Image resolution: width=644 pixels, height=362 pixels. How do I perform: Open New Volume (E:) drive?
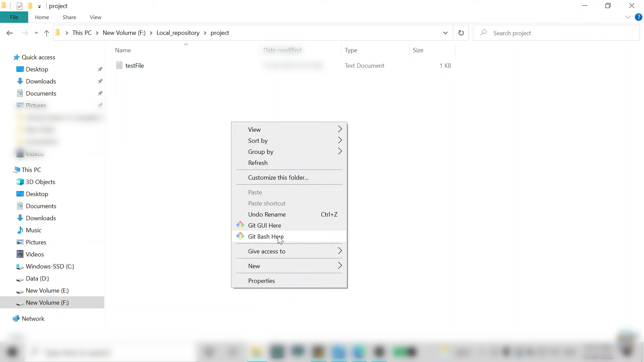[x=47, y=291]
